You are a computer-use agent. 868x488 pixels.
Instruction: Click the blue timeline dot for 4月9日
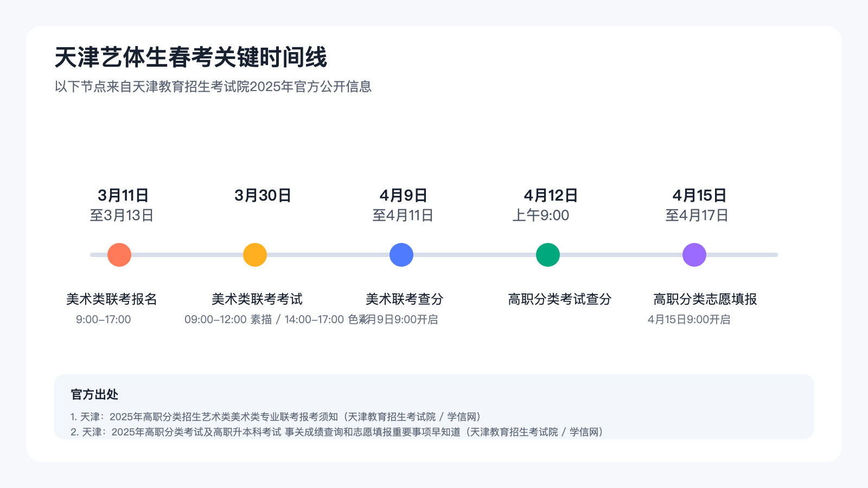coord(401,255)
